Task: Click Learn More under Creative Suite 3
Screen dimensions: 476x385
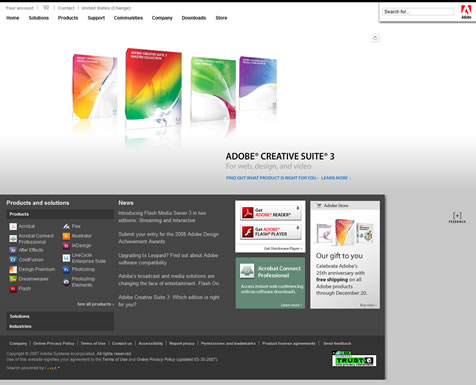Action: [336, 178]
